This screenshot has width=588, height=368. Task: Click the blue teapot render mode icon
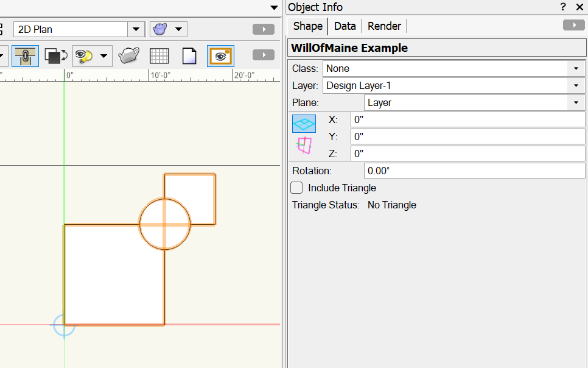160,29
